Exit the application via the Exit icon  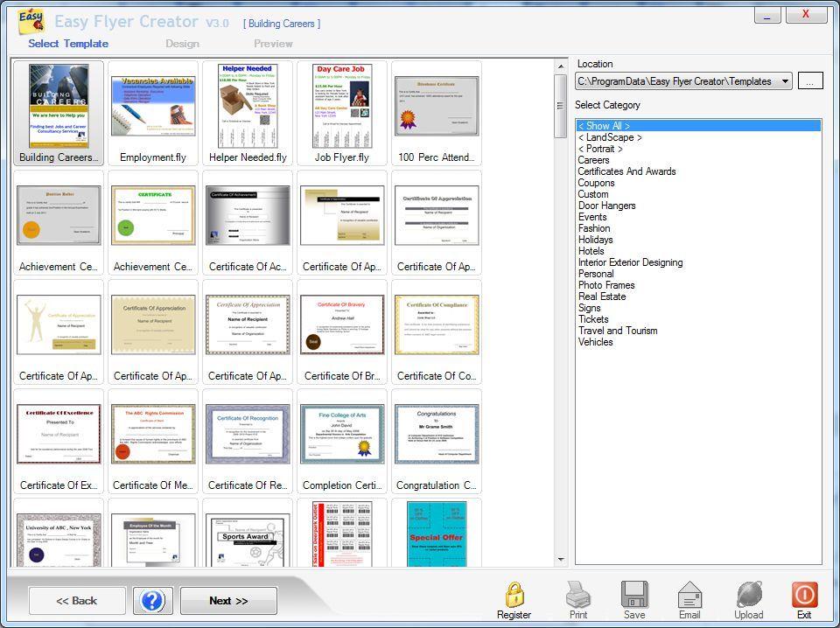(804, 597)
